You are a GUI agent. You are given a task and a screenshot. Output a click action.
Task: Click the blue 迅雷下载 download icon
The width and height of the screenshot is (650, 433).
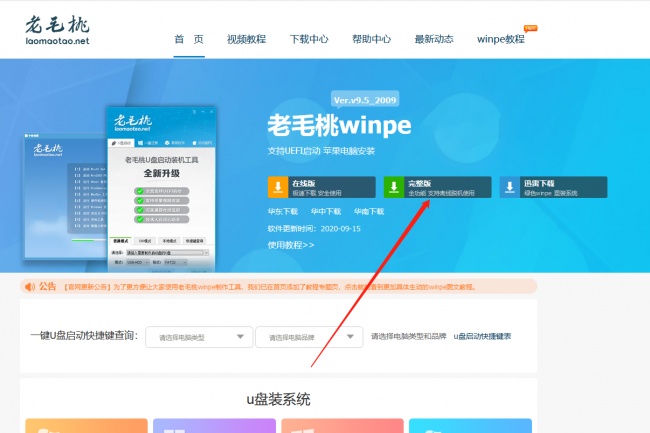[x=510, y=187]
